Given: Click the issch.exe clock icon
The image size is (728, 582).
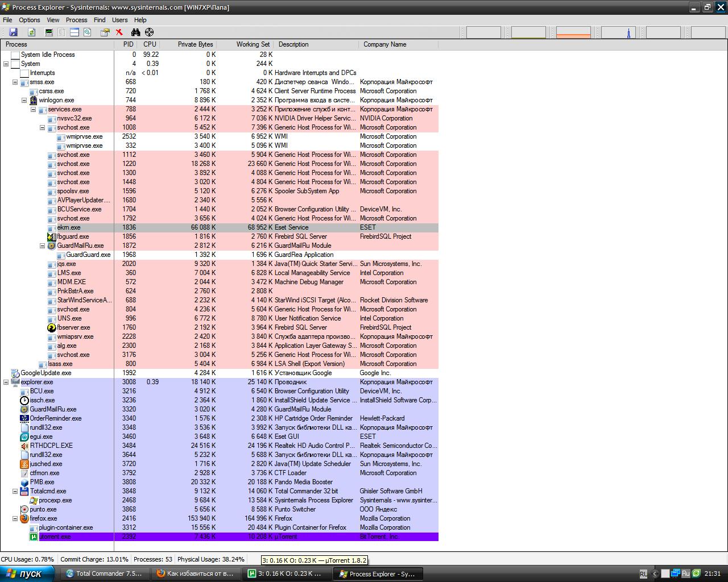Looking at the screenshot, I should (x=24, y=400).
